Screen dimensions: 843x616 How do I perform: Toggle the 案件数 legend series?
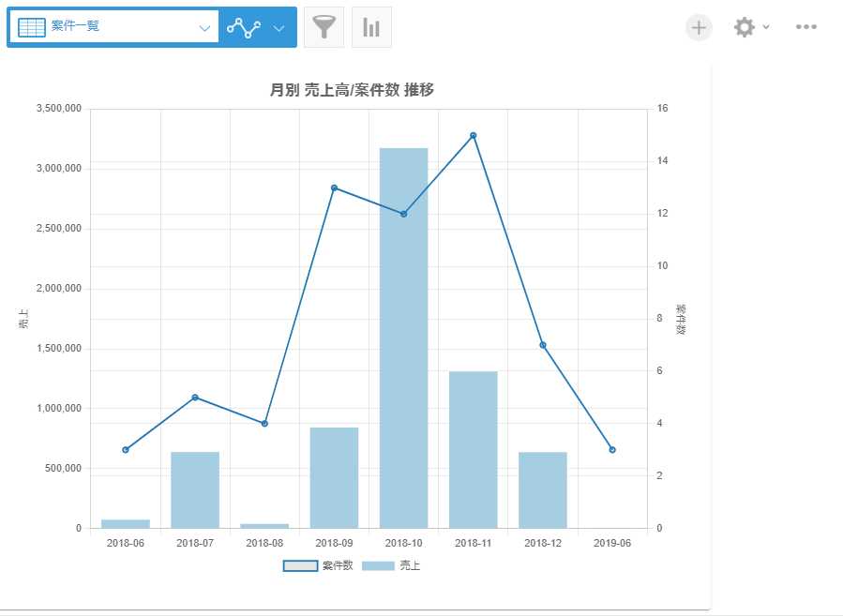(x=318, y=565)
